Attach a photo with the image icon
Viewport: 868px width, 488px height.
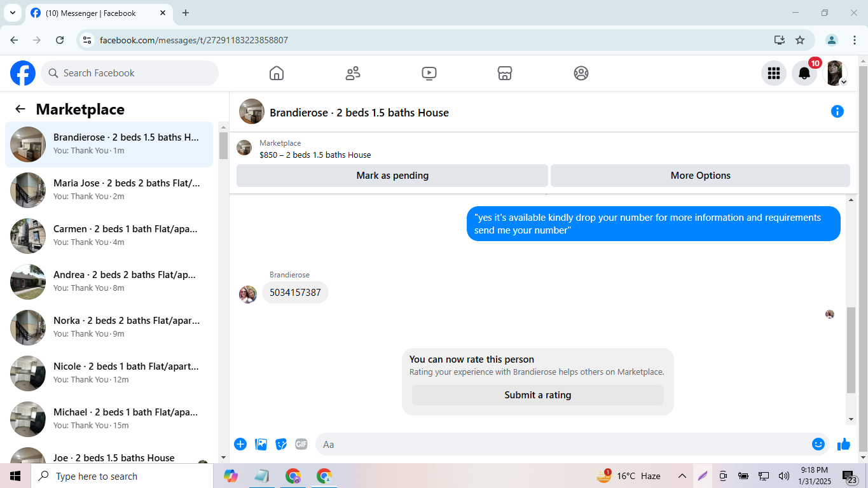261,444
